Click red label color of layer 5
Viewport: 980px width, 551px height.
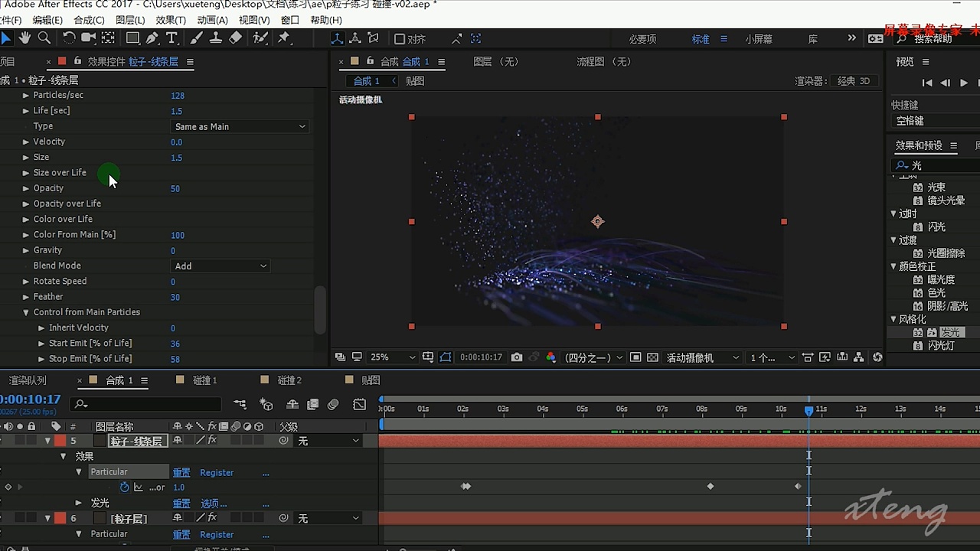coord(60,441)
